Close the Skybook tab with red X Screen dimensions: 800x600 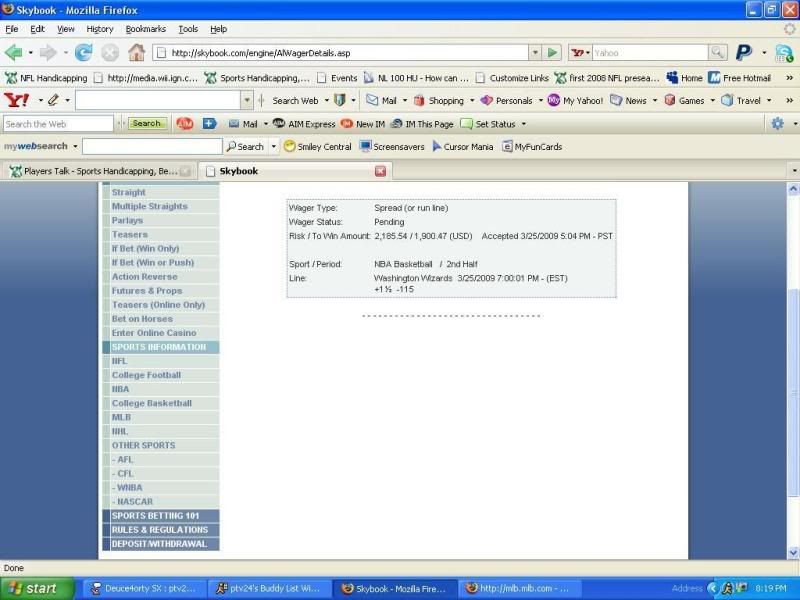[x=380, y=171]
